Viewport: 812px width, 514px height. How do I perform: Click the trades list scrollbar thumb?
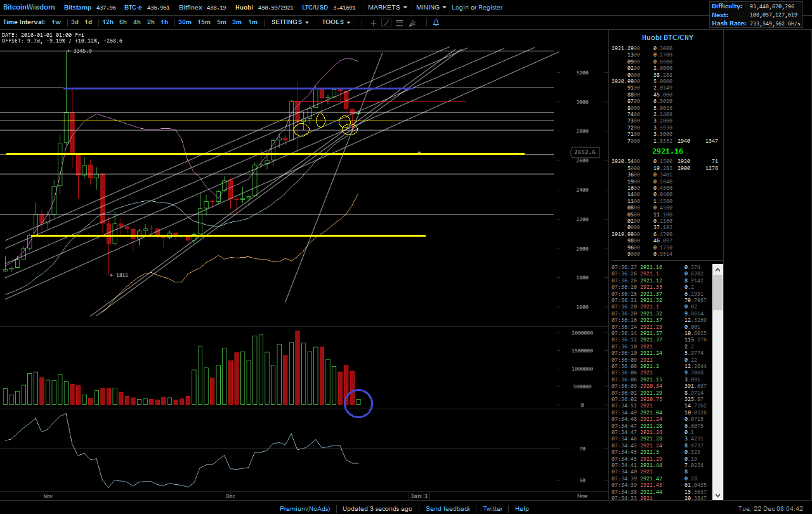point(718,293)
